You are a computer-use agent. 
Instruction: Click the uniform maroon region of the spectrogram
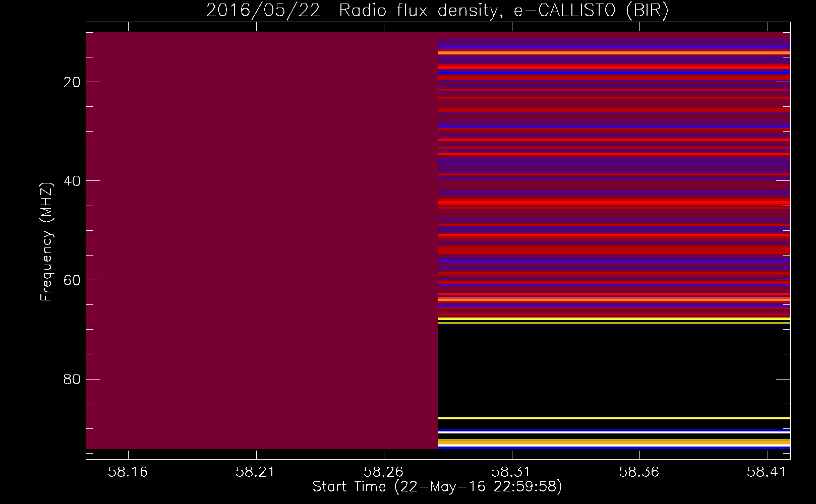[262, 240]
